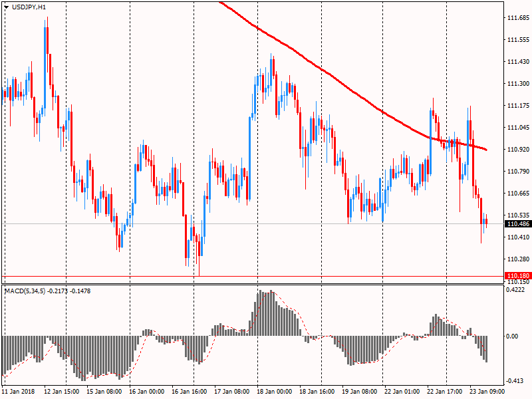Click the current price tag 110.486
Image resolution: width=532 pixels, height=399 pixels.
(x=518, y=223)
